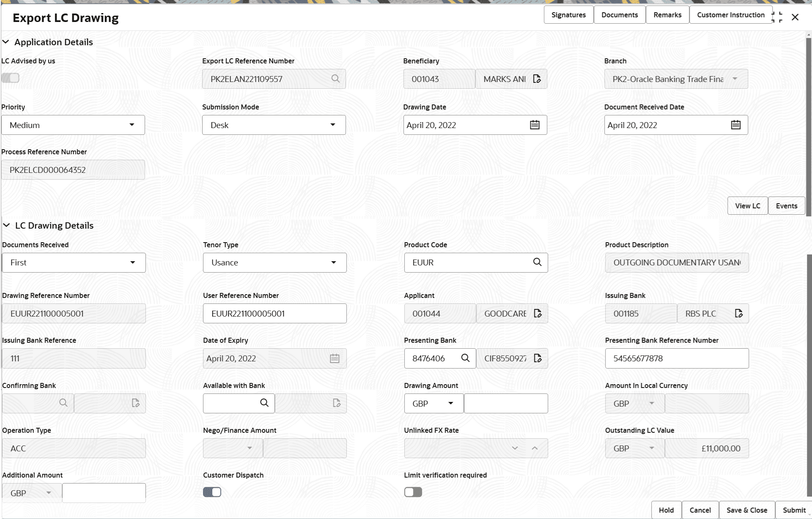Search for an Export LC Reference Number

coord(335,79)
